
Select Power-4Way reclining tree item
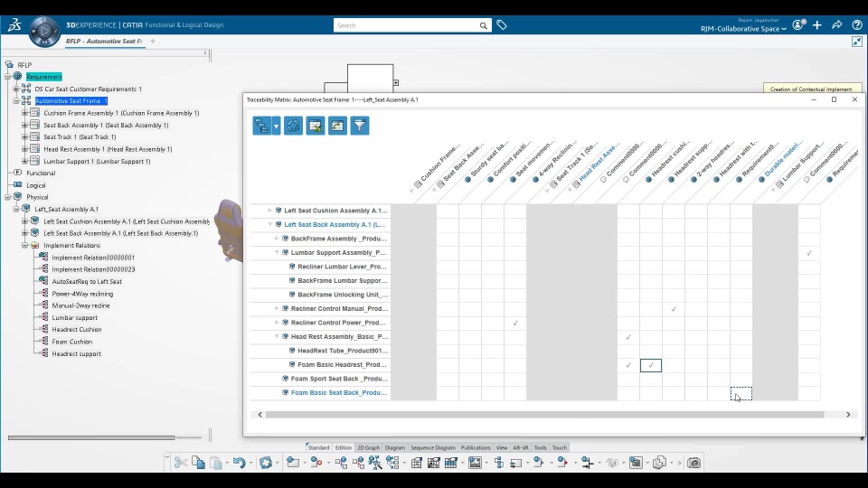pos(82,294)
